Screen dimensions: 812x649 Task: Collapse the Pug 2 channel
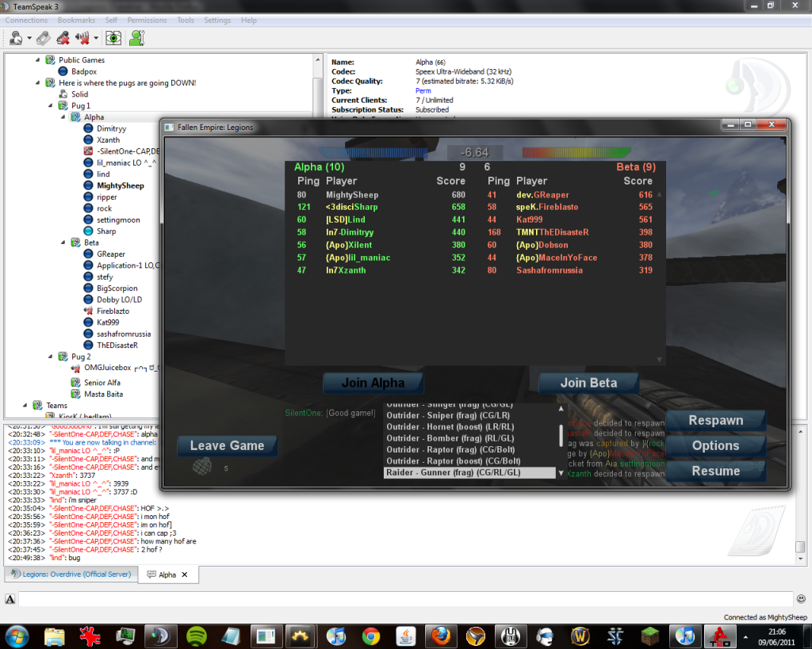(x=50, y=357)
